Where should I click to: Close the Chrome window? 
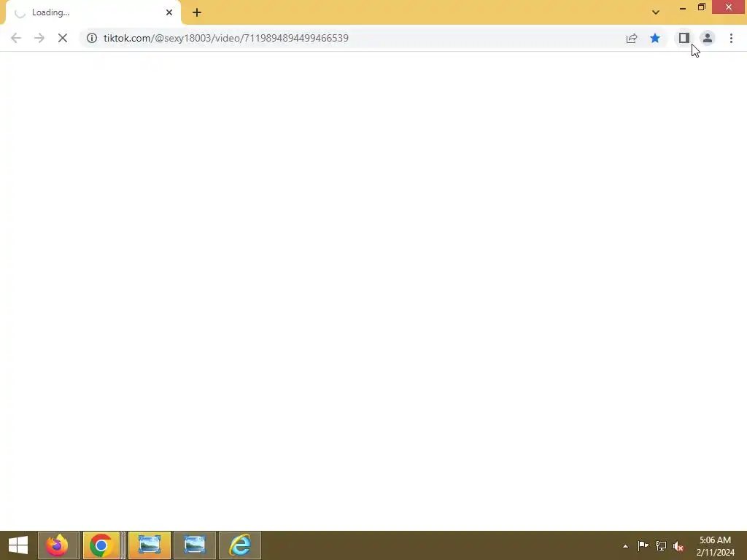pos(729,7)
